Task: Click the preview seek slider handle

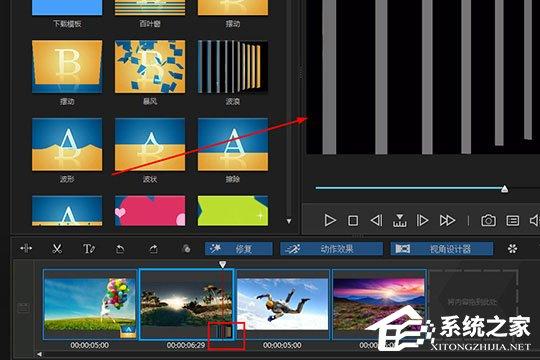Action: click(505, 189)
